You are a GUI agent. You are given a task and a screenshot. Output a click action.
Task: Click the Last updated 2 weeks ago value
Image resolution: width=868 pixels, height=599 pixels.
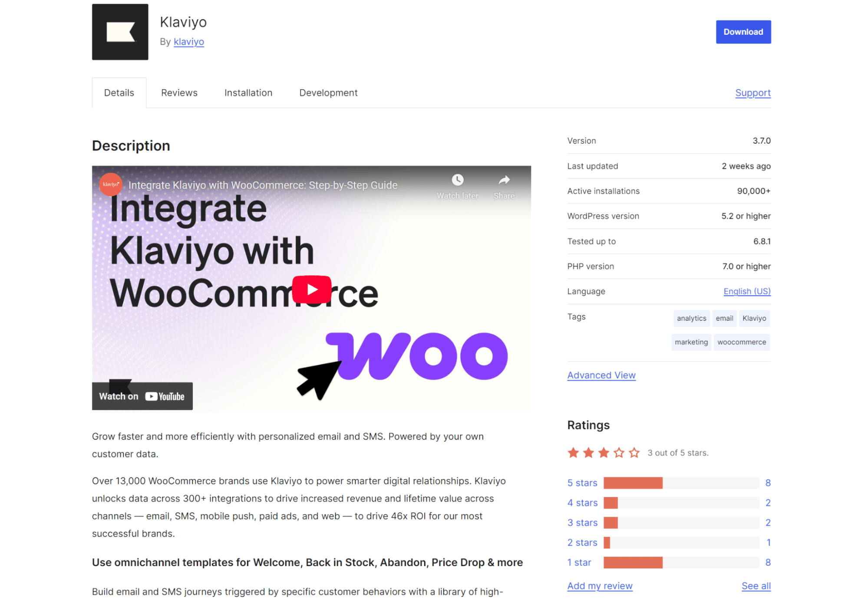pyautogui.click(x=746, y=166)
